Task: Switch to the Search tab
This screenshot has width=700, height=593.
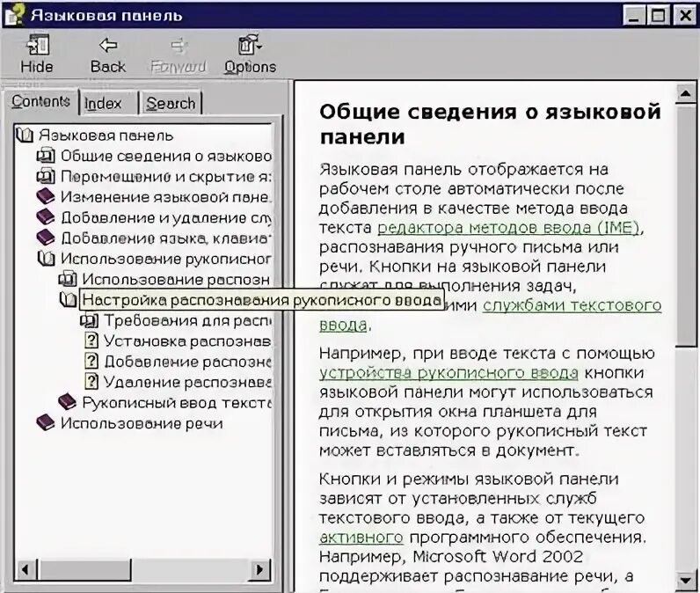Action: click(171, 103)
